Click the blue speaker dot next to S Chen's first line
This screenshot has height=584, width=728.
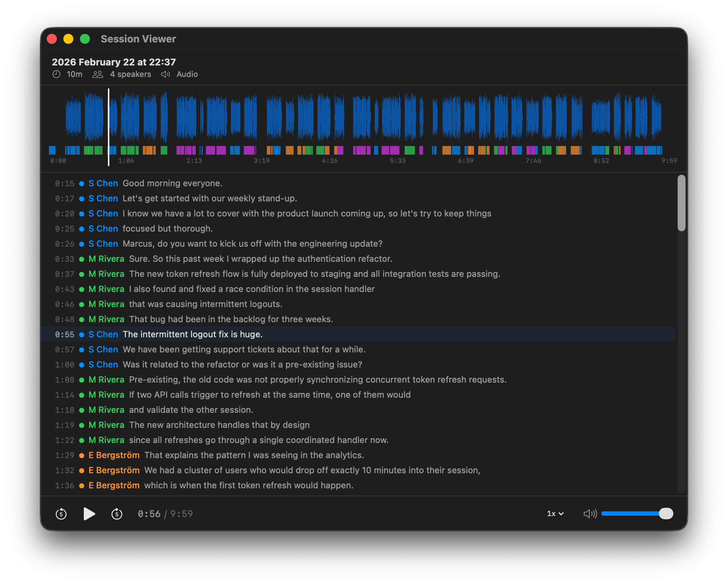(x=82, y=183)
